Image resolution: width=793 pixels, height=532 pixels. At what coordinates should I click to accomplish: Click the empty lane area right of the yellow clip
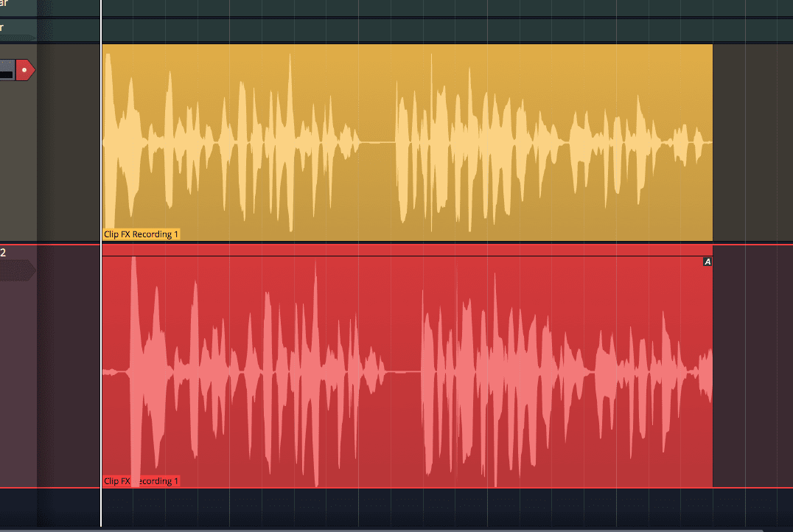(752, 141)
